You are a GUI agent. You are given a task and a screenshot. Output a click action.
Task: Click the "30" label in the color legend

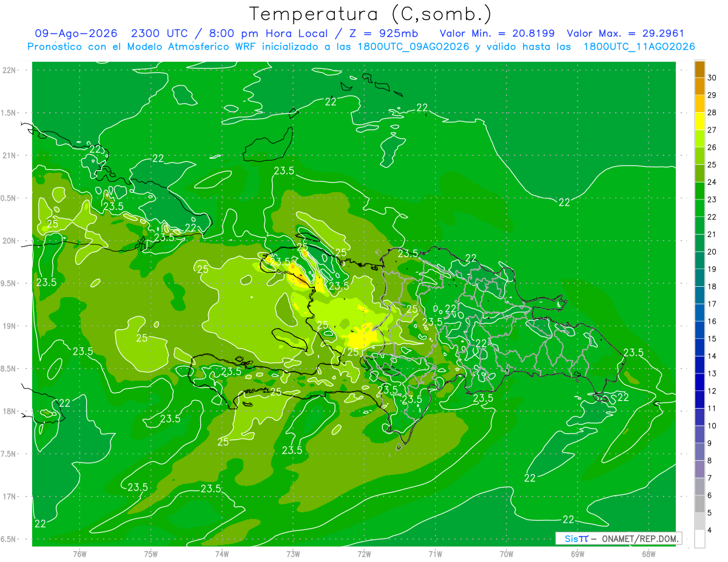point(712,78)
